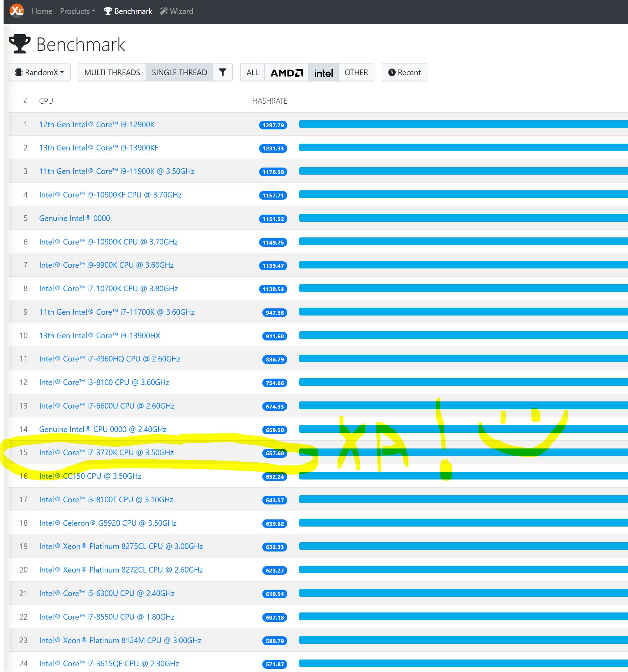The width and height of the screenshot is (628, 672).
Task: Click the filter funnel icon
Action: tap(222, 72)
